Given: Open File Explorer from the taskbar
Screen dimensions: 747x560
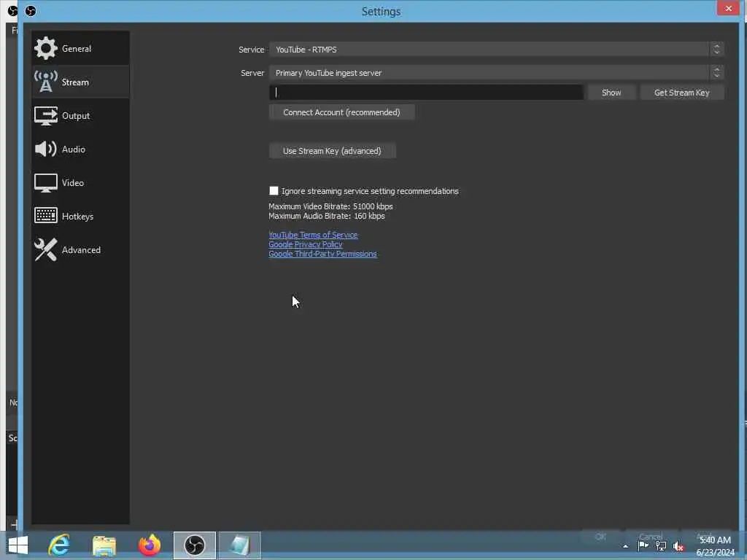Looking at the screenshot, I should click(104, 545).
